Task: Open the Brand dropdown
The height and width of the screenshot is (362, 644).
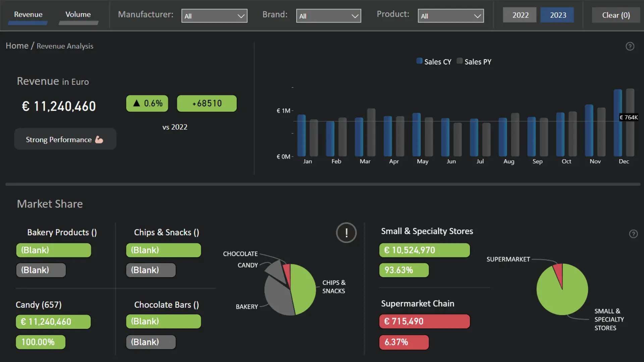Action: (329, 16)
